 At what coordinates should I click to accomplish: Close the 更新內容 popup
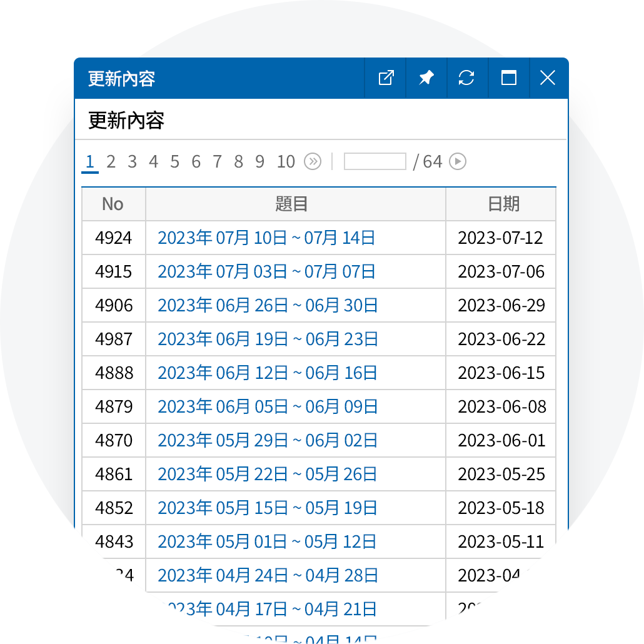pyautogui.click(x=548, y=78)
